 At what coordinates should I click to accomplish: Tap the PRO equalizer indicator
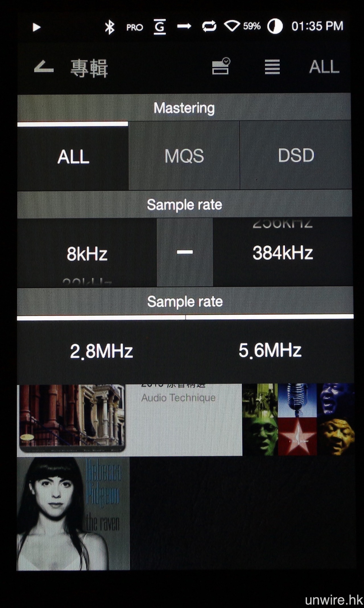click(135, 28)
